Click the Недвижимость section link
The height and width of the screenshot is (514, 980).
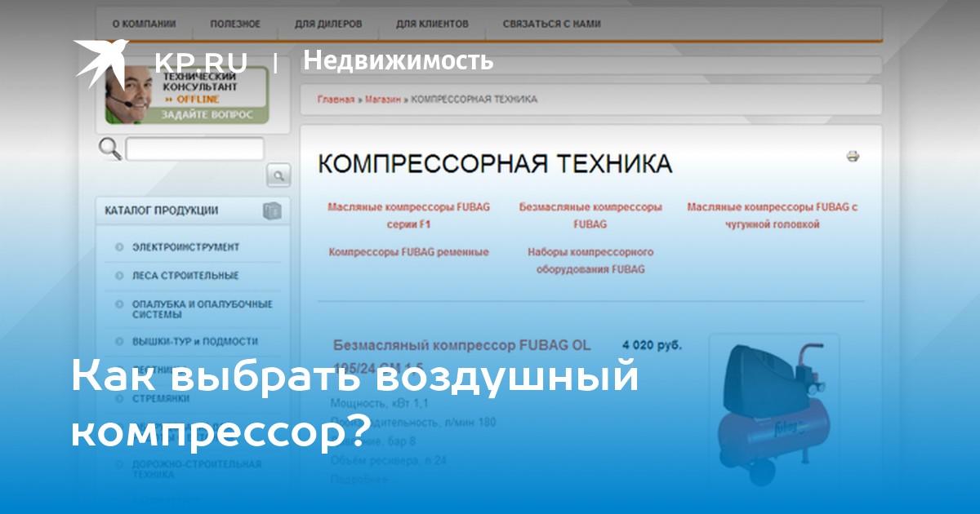[x=399, y=60]
